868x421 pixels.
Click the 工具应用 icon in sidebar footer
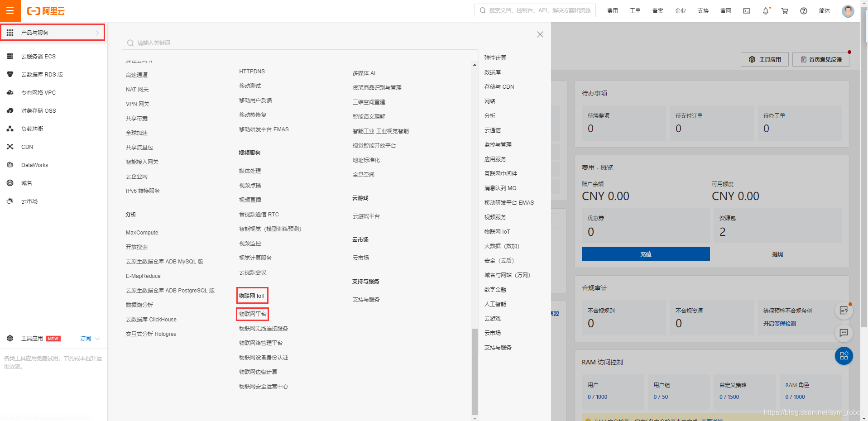(10, 338)
